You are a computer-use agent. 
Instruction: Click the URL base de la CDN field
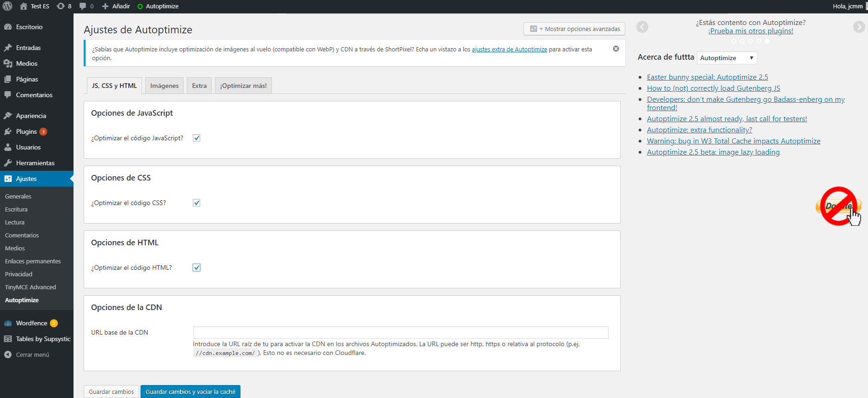click(400, 332)
